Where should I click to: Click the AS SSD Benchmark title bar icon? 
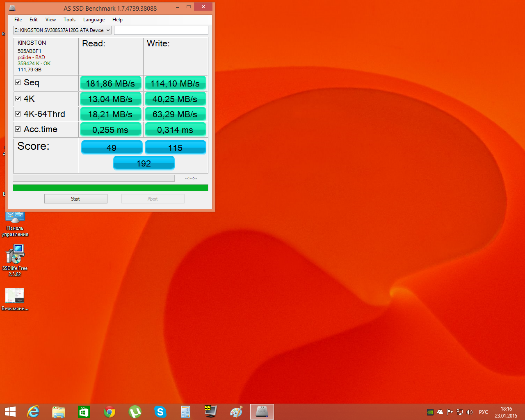[x=12, y=8]
